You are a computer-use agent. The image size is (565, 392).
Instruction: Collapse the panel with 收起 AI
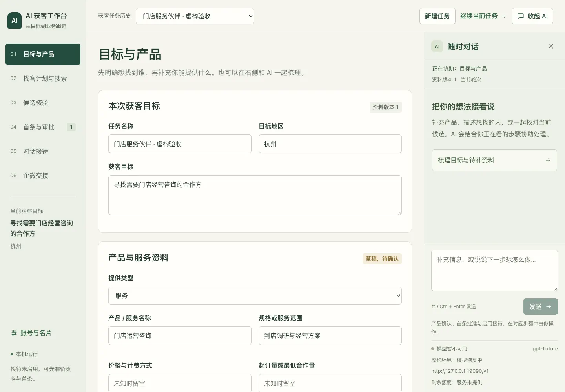[532, 16]
